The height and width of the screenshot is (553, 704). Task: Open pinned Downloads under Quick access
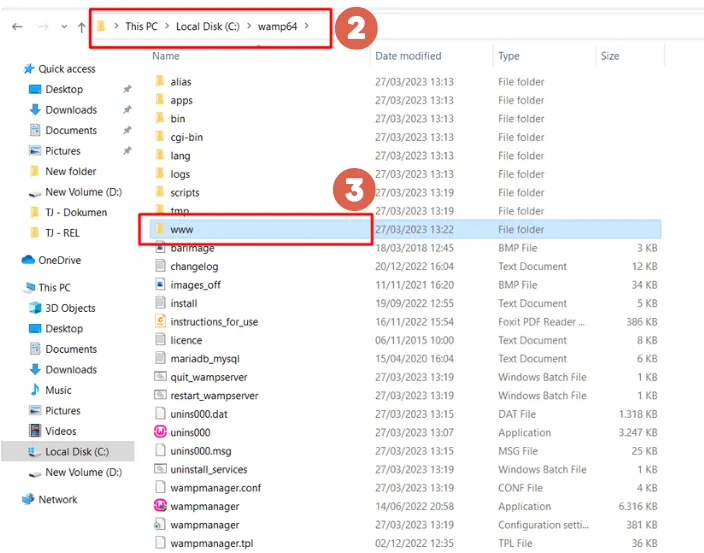click(x=71, y=110)
